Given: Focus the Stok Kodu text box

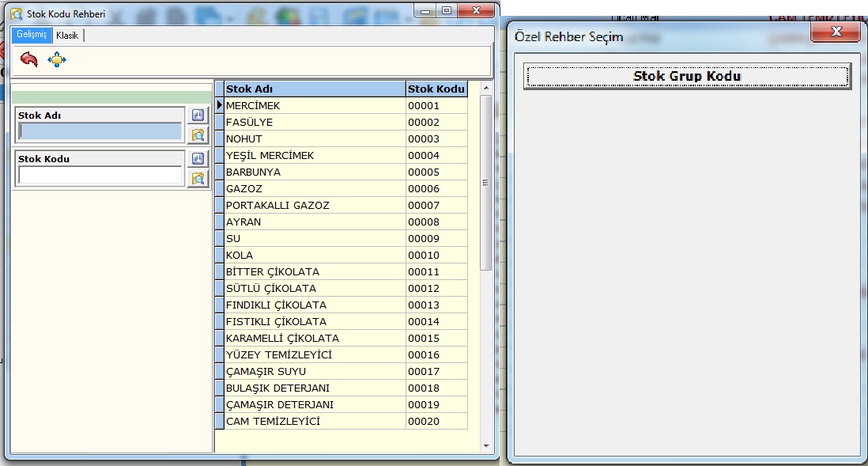Looking at the screenshot, I should (x=100, y=175).
